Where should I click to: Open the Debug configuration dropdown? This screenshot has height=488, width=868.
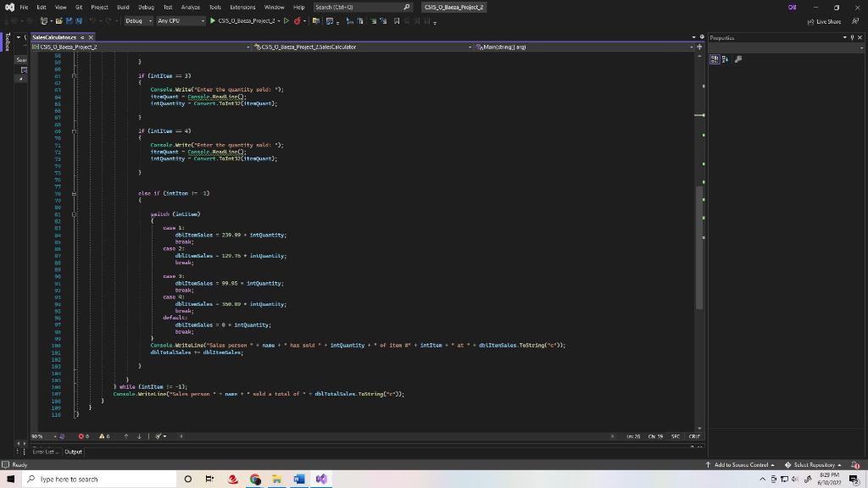pyautogui.click(x=138, y=21)
